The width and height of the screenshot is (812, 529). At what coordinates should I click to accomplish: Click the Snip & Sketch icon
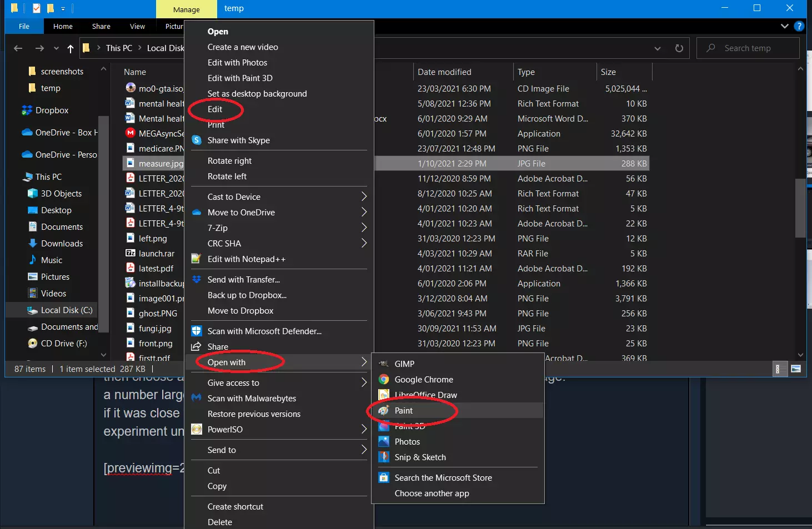[384, 457]
